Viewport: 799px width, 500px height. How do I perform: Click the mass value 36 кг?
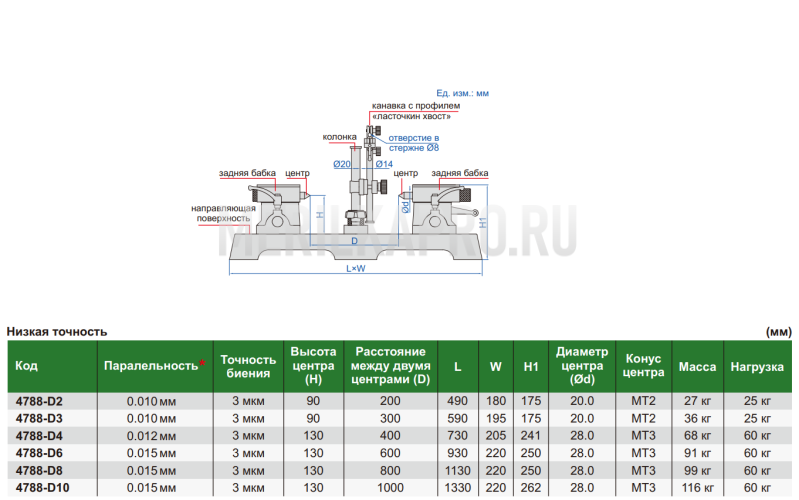[x=698, y=418]
